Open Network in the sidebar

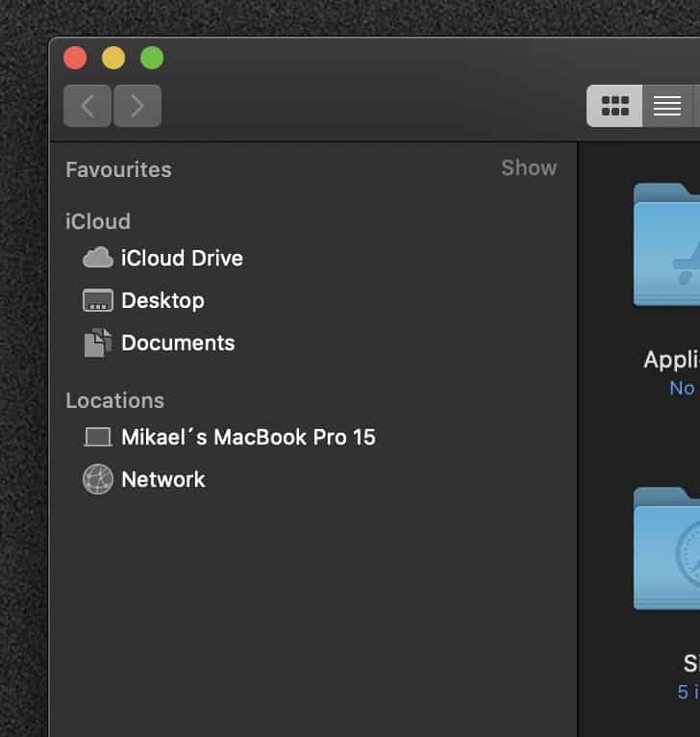pyautogui.click(x=163, y=479)
